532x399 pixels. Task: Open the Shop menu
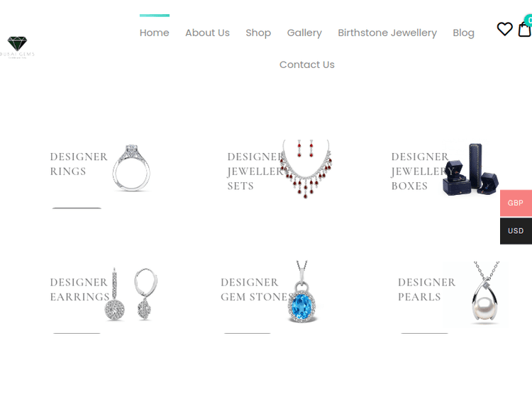coord(258,33)
